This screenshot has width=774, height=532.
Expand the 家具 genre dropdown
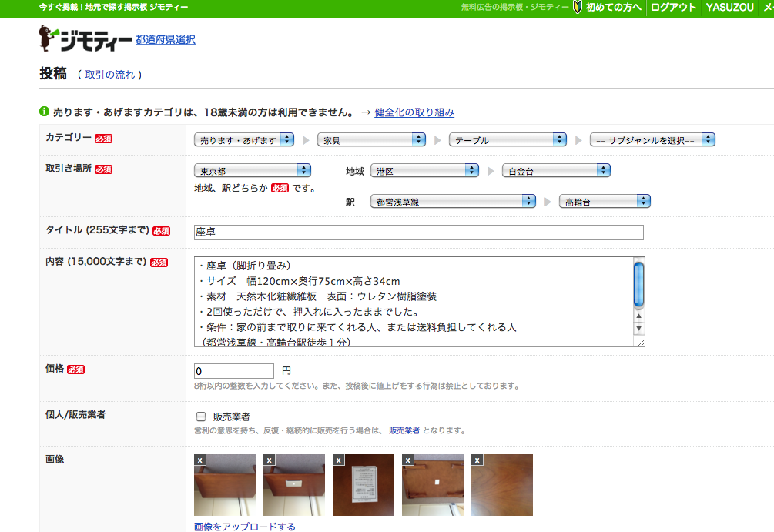pos(373,140)
